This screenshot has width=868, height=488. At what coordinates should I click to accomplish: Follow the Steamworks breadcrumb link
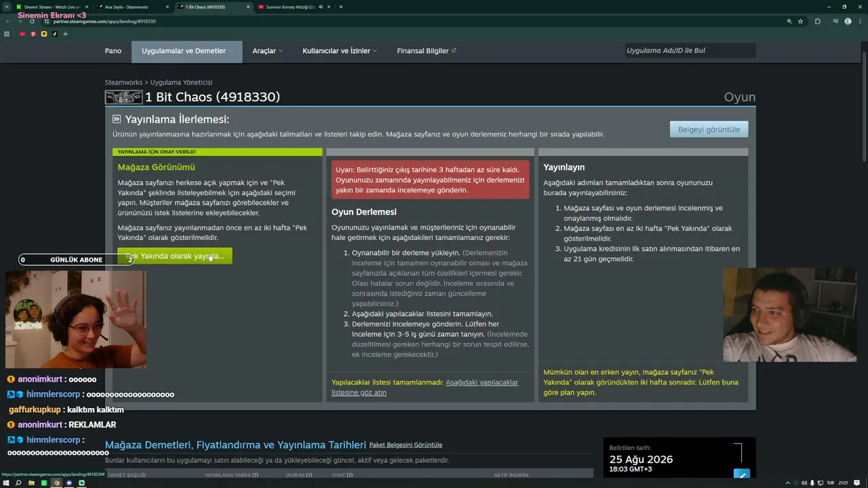click(123, 83)
